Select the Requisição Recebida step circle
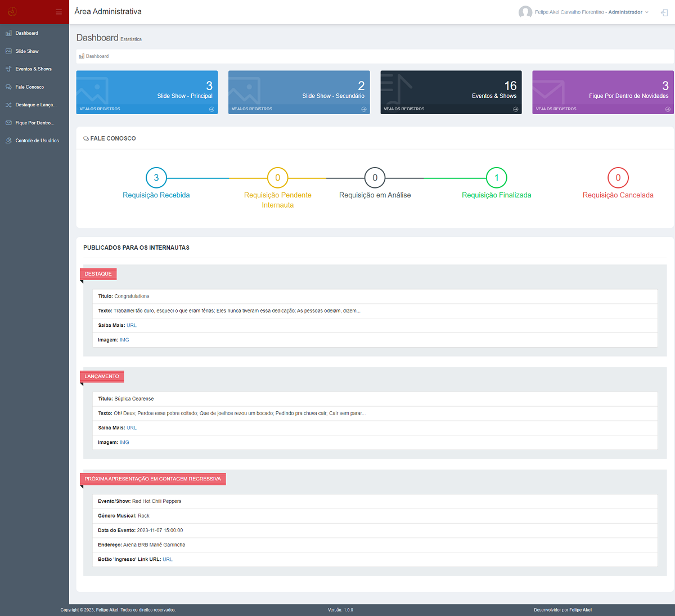 (x=156, y=178)
